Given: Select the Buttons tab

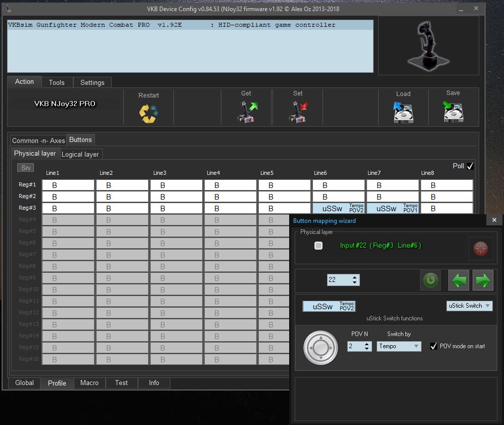Looking at the screenshot, I should [80, 140].
